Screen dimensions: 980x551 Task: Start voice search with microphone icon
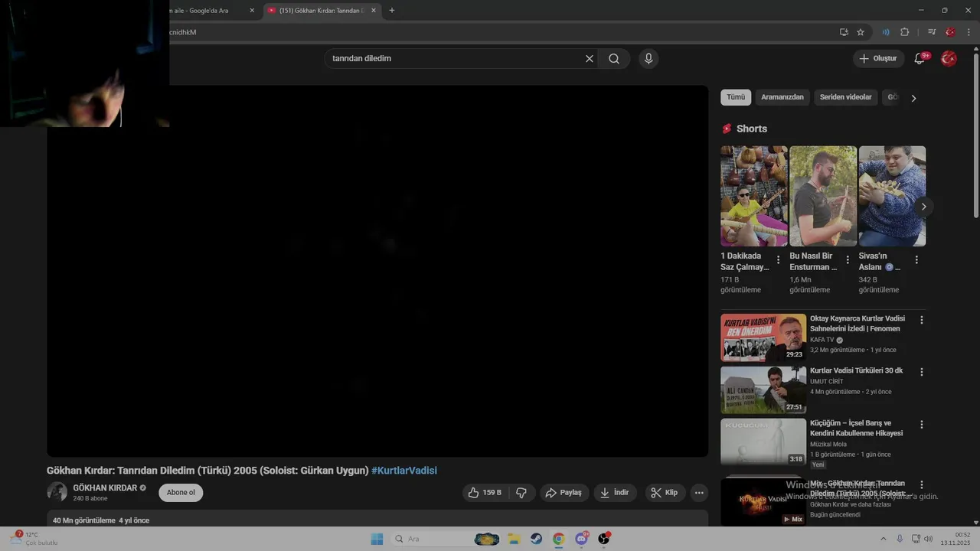point(648,59)
